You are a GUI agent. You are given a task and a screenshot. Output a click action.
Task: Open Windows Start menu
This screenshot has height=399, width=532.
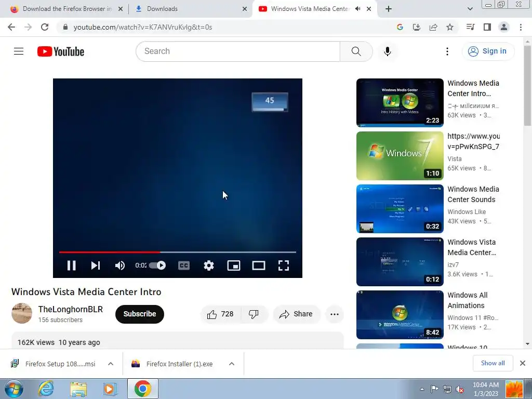[x=14, y=389]
